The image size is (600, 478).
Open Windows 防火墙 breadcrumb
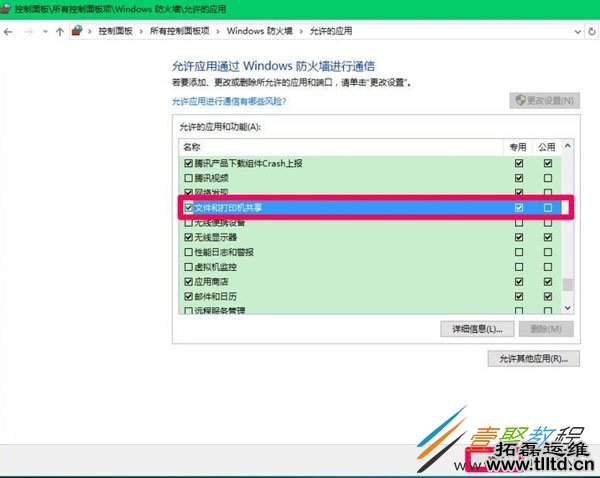tap(259, 31)
